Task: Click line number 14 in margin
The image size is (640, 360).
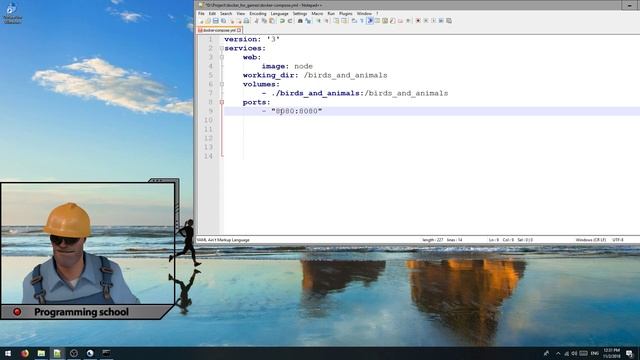Action: tap(208, 156)
